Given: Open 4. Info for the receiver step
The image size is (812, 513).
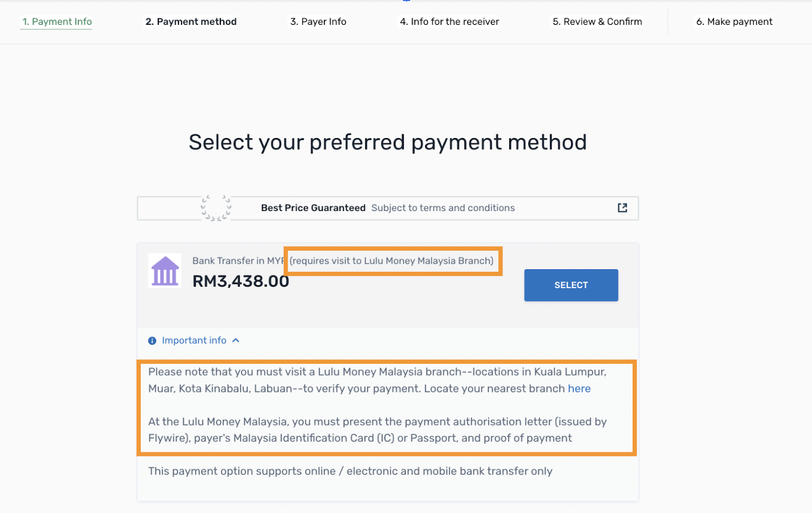Looking at the screenshot, I should click(x=449, y=22).
